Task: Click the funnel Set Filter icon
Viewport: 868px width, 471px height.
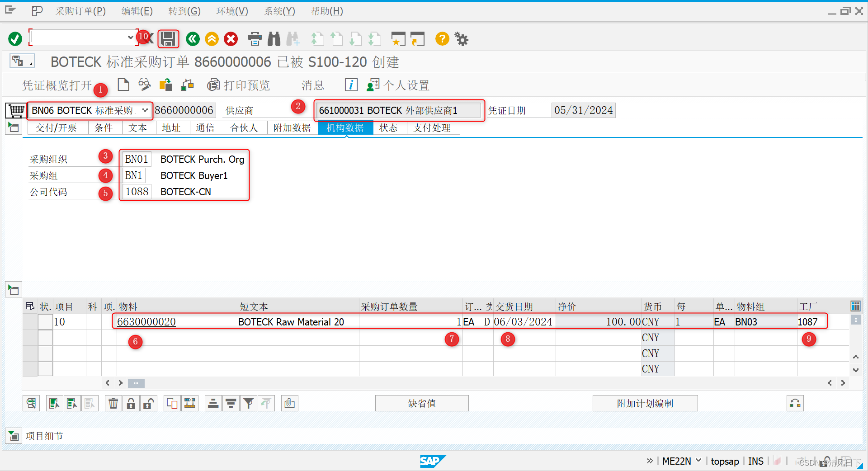Action: [x=249, y=403]
